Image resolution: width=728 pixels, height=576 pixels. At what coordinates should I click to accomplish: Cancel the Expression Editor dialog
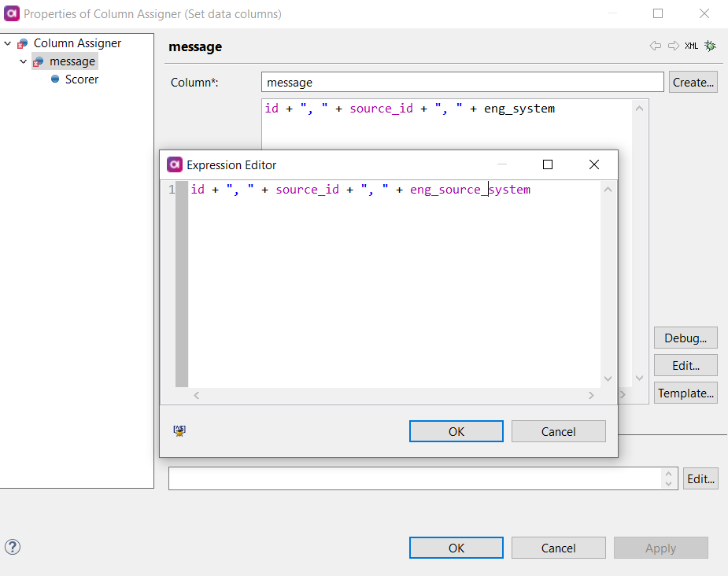558,431
